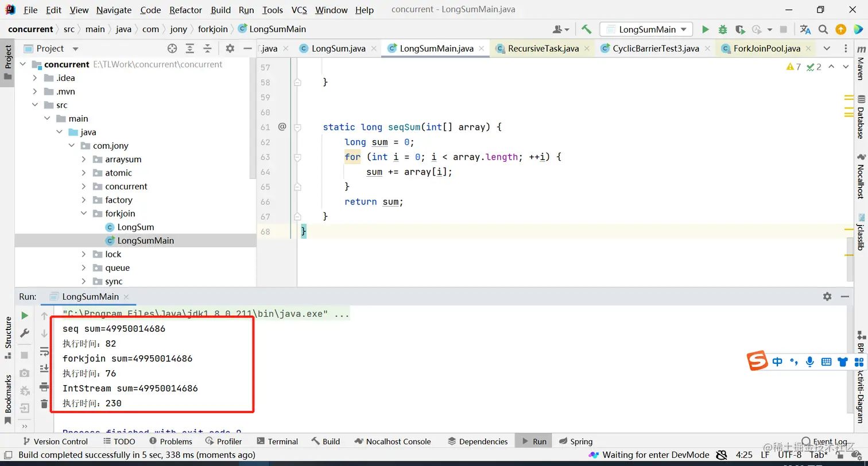Open Project panel gear options

point(230,48)
